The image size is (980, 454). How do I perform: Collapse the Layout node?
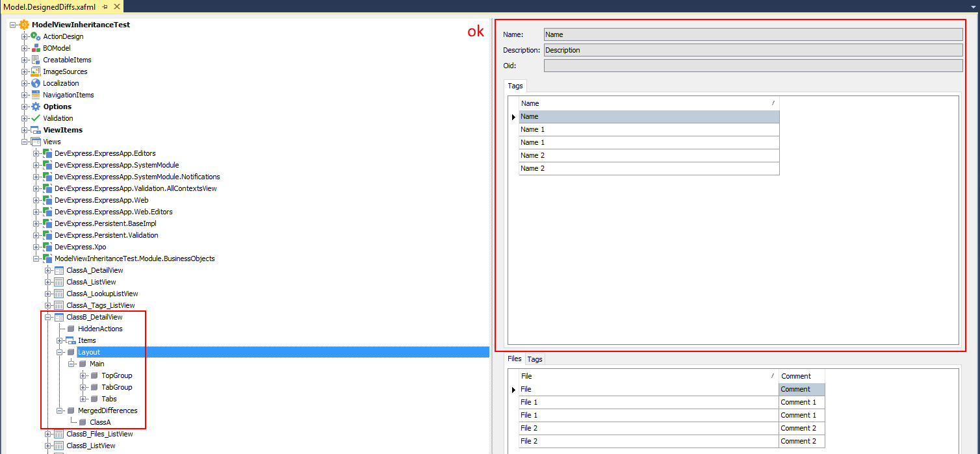pyautogui.click(x=60, y=352)
